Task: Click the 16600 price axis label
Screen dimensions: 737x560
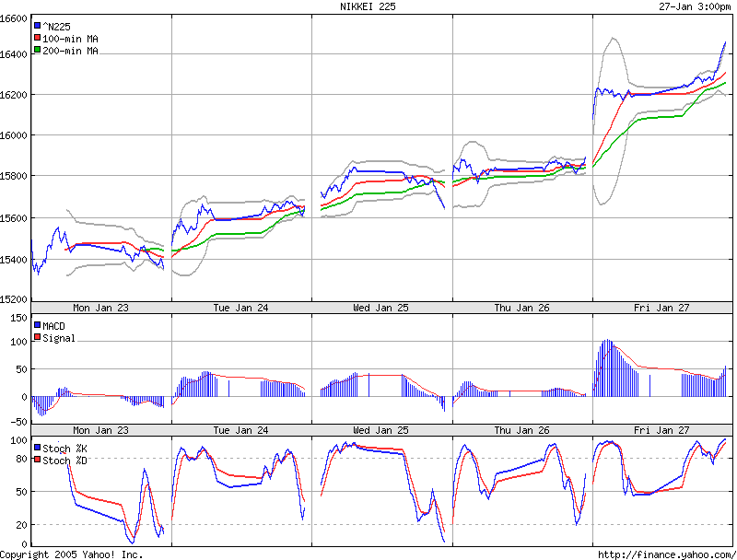Action: click(x=14, y=18)
